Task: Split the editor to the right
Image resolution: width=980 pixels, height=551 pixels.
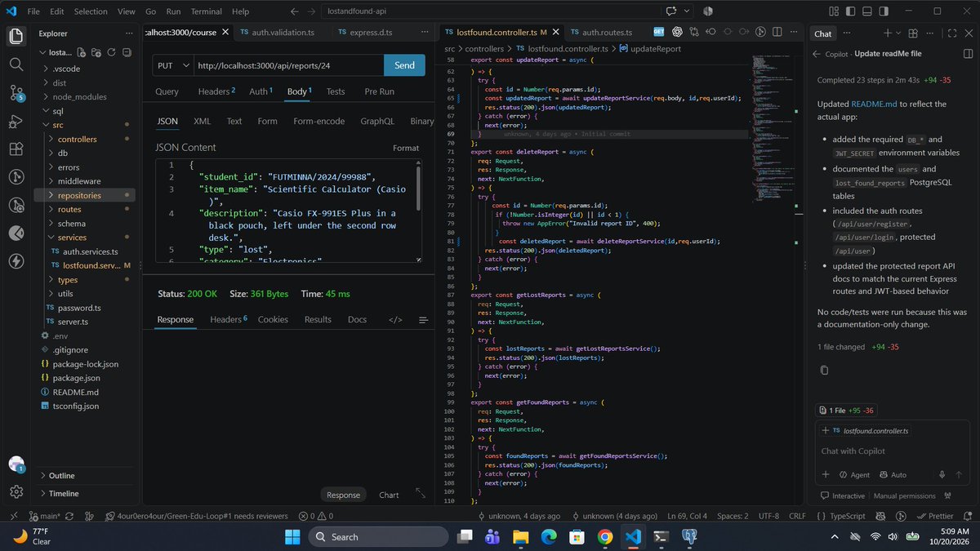Action: [x=779, y=32]
